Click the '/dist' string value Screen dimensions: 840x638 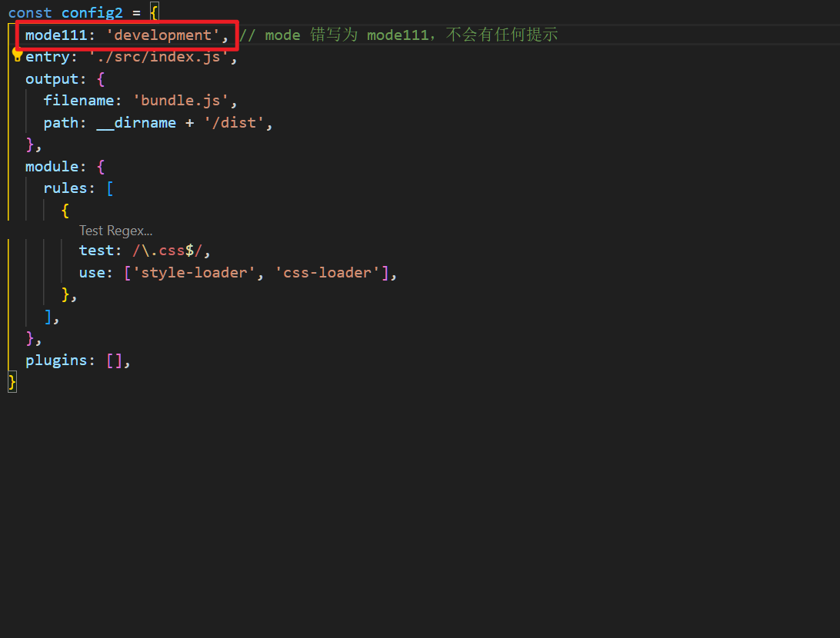[x=234, y=123]
